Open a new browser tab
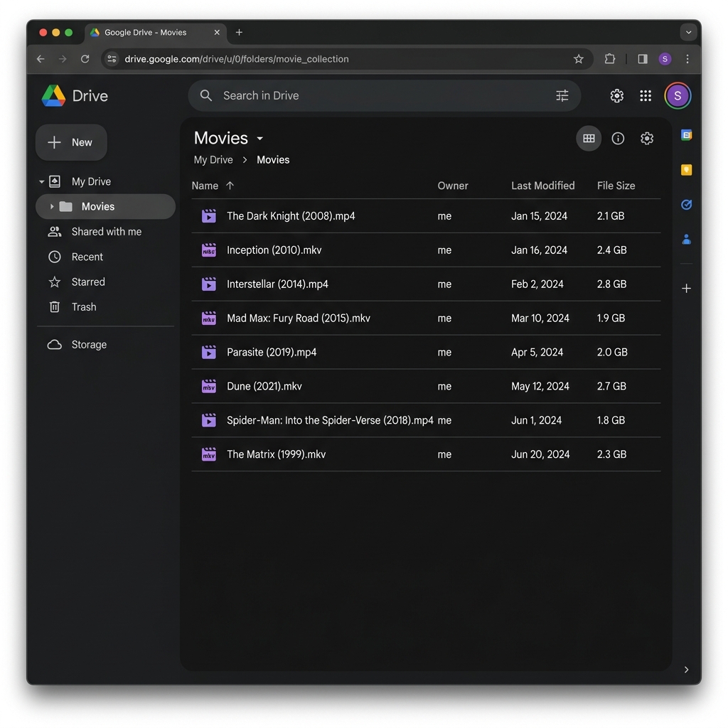 239,32
